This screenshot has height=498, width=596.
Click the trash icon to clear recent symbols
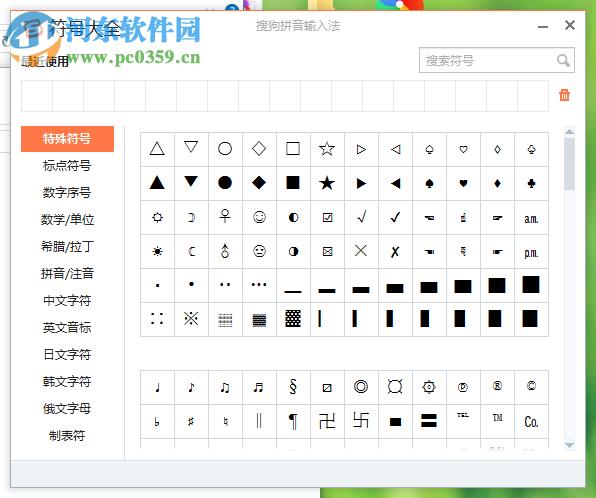pos(564,95)
